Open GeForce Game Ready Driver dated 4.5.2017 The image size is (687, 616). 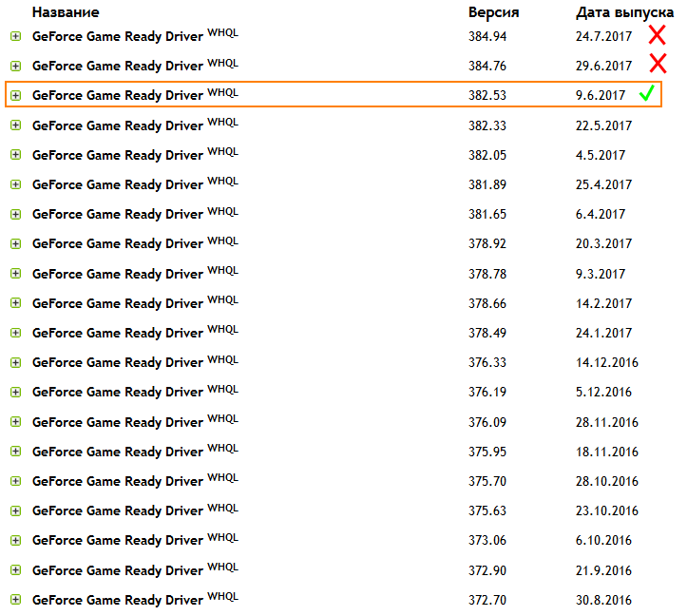coord(135,154)
